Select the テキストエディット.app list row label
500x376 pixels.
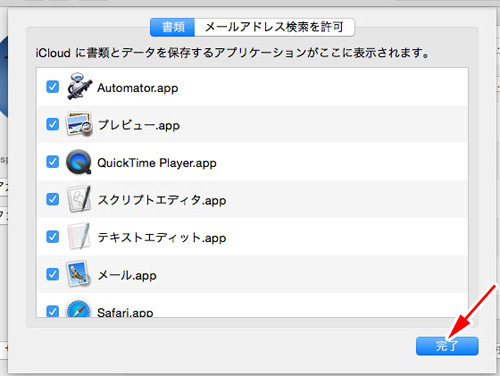(x=162, y=238)
